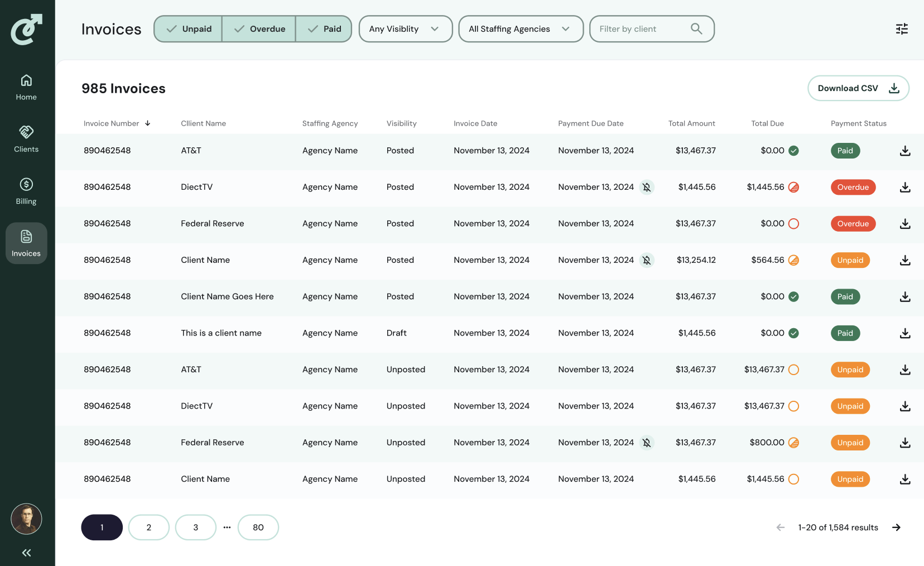
Task: Expand the All Staffing Agencies dropdown
Action: tap(520, 29)
